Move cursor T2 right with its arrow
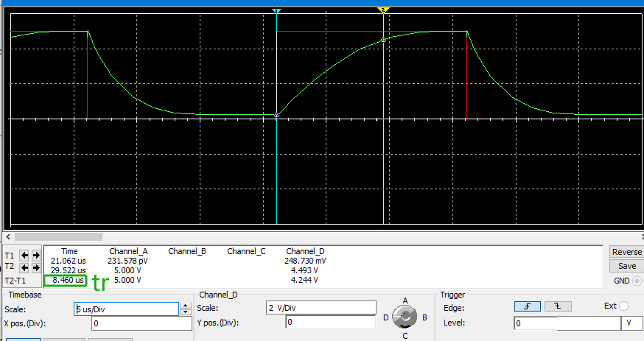The width and height of the screenshot is (644, 341). click(x=36, y=267)
